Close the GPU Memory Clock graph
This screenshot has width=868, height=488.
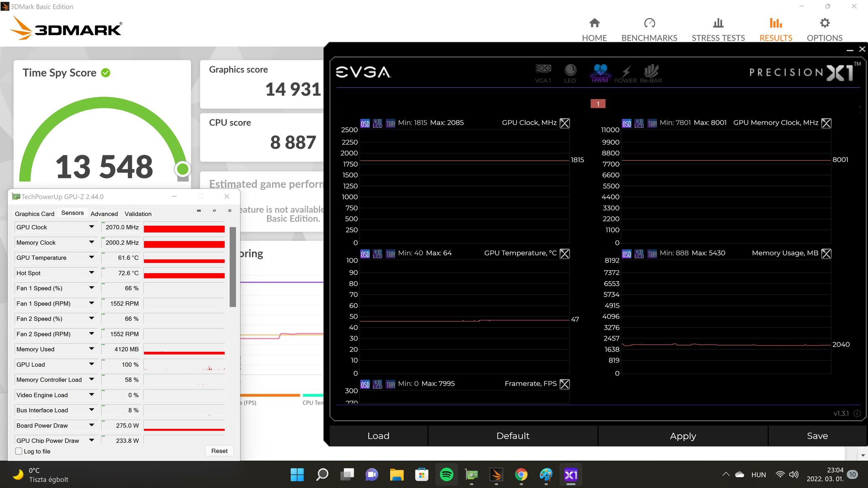(826, 123)
